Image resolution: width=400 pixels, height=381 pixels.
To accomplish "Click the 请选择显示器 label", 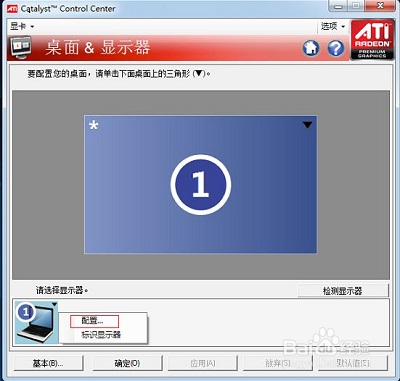I will pos(62,290).
